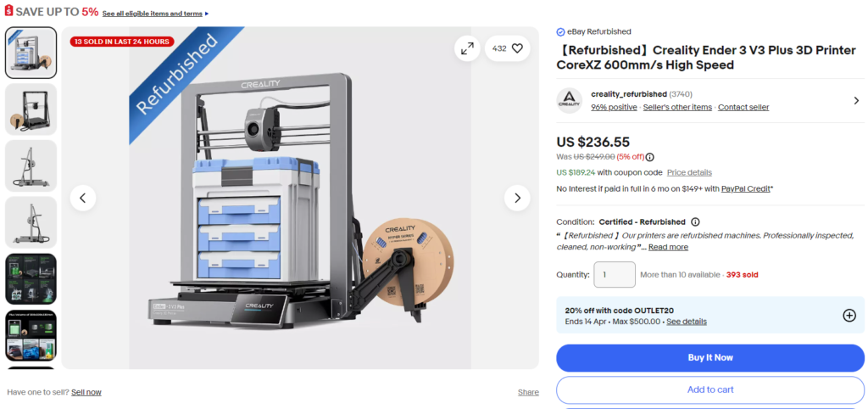The height and width of the screenshot is (409, 868).
Task: Click the eBay Refurbished badge icon
Action: click(x=560, y=31)
